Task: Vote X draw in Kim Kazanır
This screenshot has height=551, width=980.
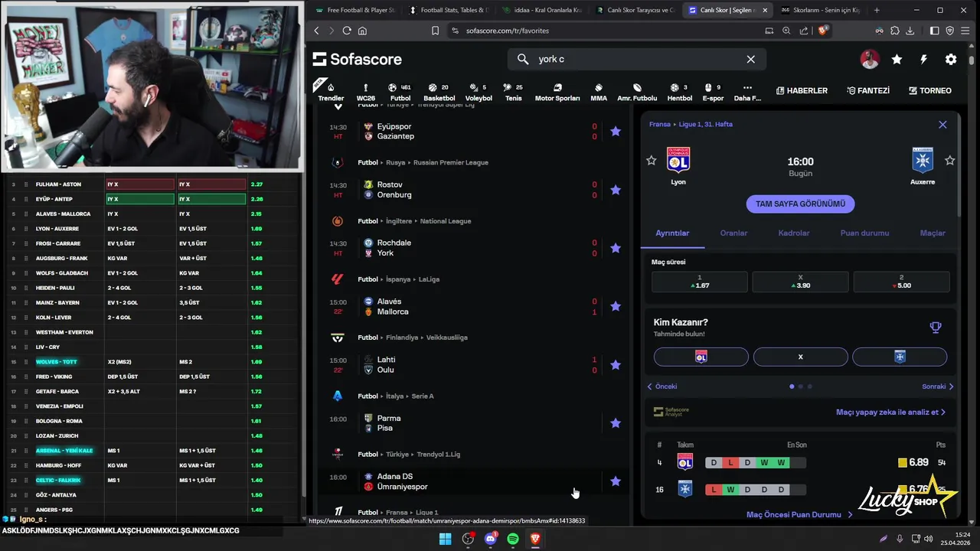Action: click(800, 357)
